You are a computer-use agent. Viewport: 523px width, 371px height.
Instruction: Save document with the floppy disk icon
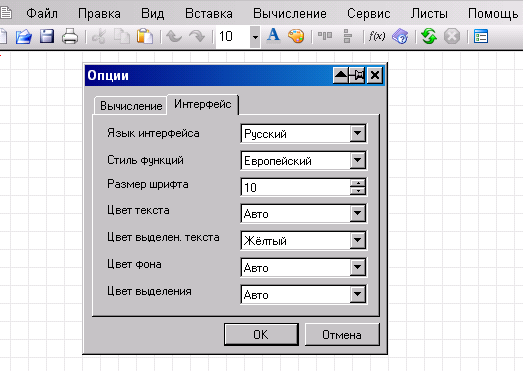(x=47, y=36)
